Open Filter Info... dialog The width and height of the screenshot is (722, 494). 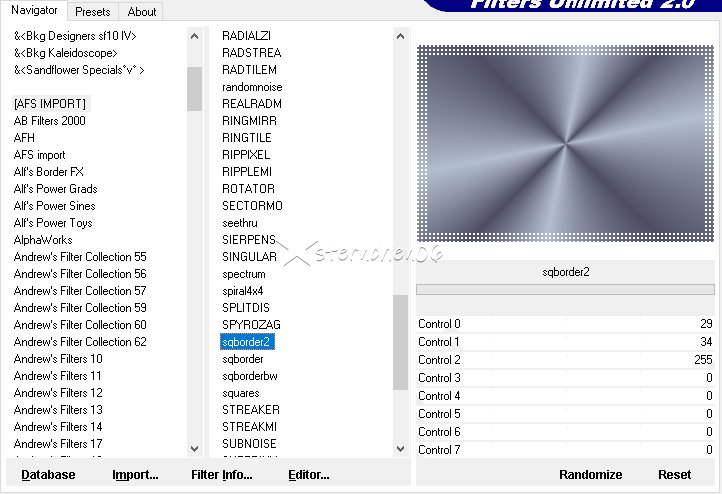[221, 475]
